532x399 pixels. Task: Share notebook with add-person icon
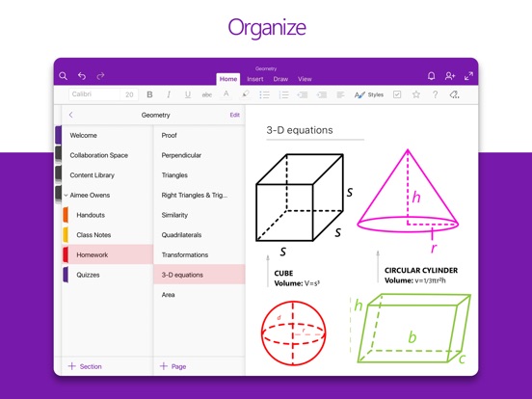(x=450, y=76)
